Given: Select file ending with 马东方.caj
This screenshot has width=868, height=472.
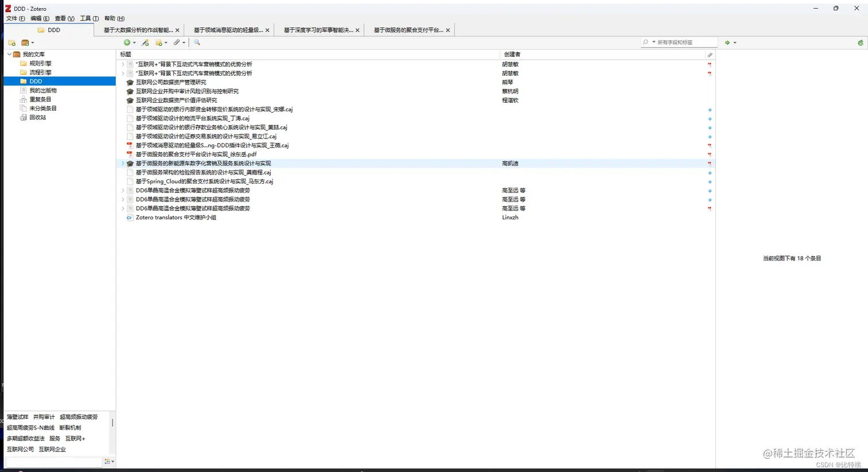Looking at the screenshot, I should [204, 181].
